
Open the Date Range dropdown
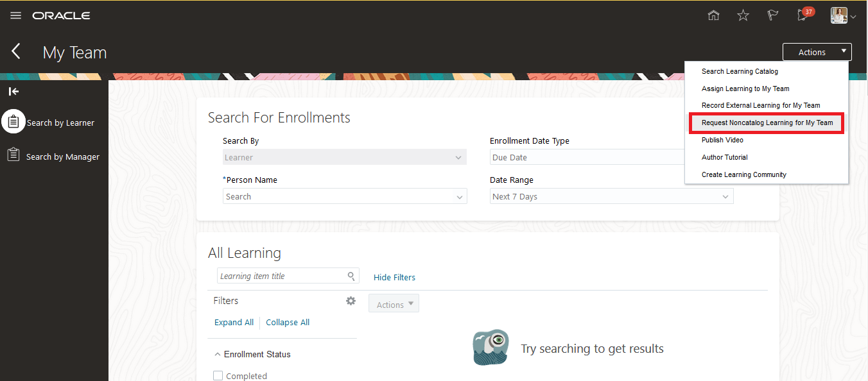pyautogui.click(x=725, y=197)
